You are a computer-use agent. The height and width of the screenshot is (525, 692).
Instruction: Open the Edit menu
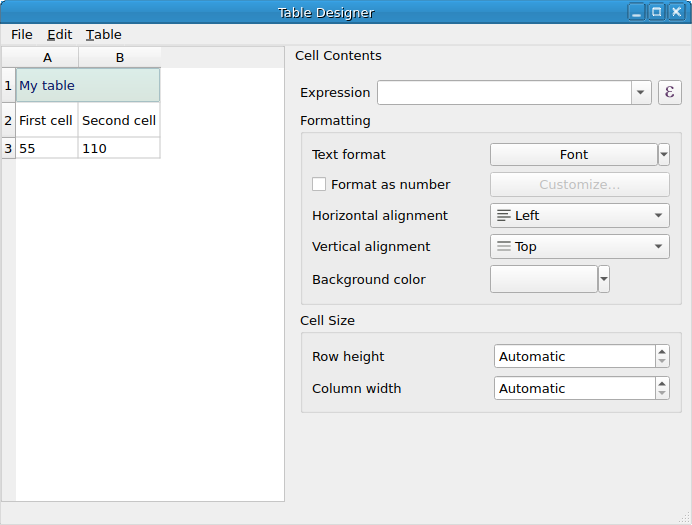point(60,35)
